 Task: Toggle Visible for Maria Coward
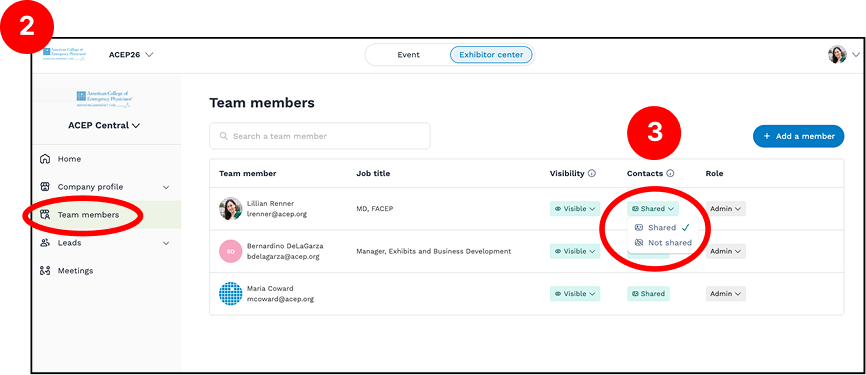point(575,294)
